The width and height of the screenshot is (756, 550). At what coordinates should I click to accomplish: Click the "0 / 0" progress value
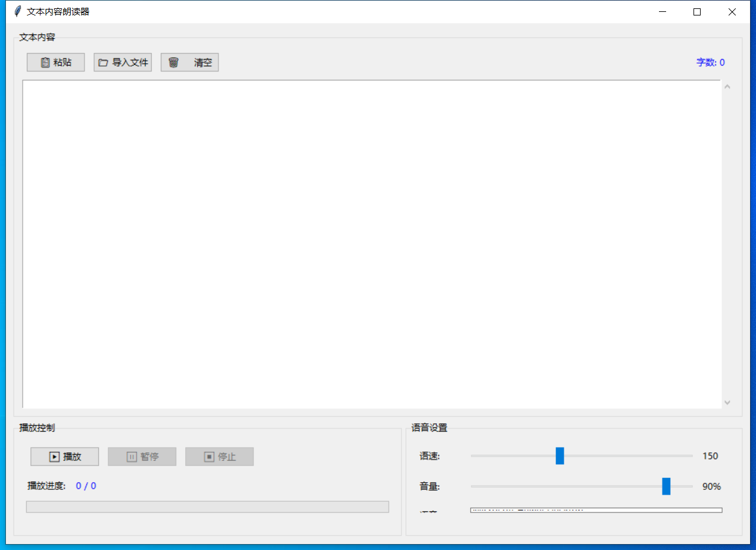click(x=86, y=486)
